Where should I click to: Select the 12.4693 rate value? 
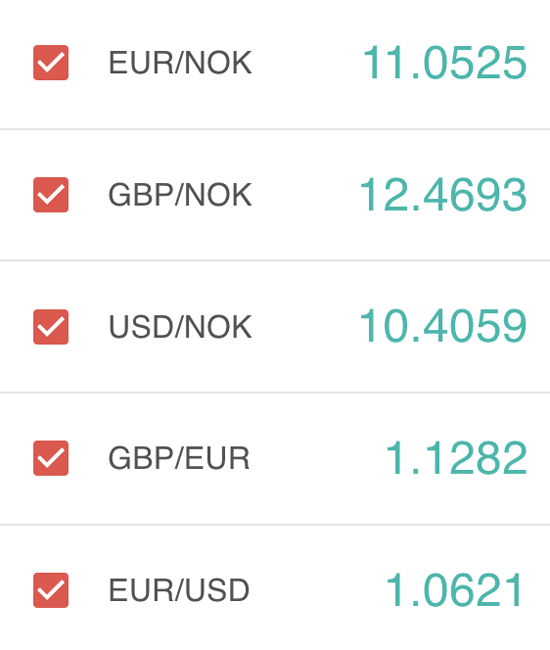click(x=443, y=194)
